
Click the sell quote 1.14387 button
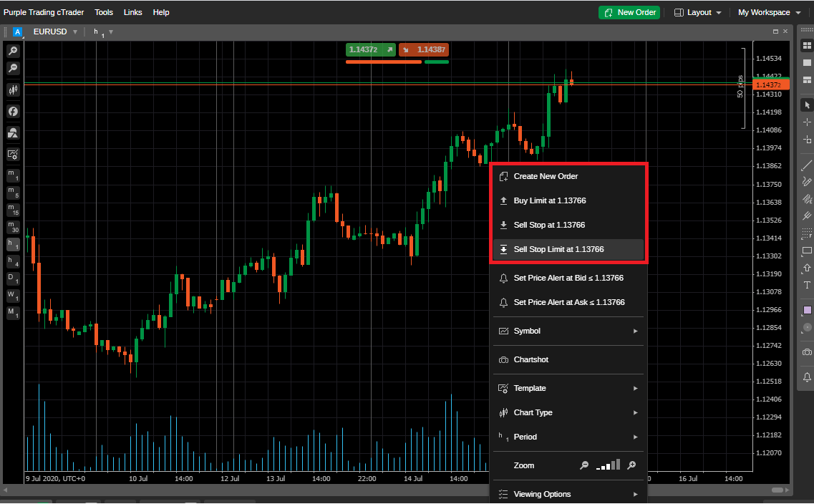pos(424,49)
